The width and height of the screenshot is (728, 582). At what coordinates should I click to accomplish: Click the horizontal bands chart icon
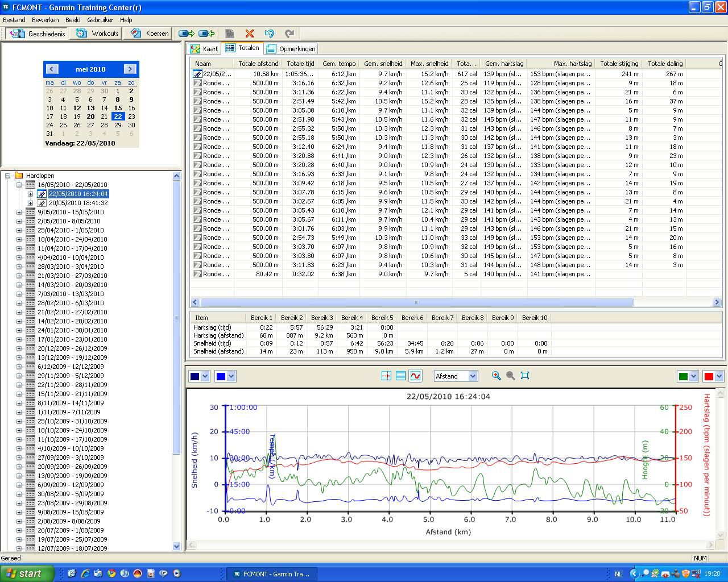(400, 376)
